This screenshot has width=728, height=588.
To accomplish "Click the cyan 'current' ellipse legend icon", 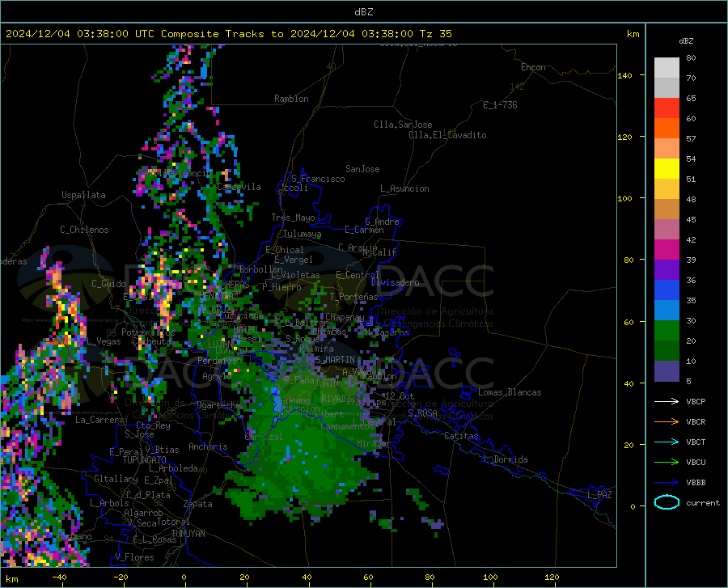I will [x=667, y=502].
